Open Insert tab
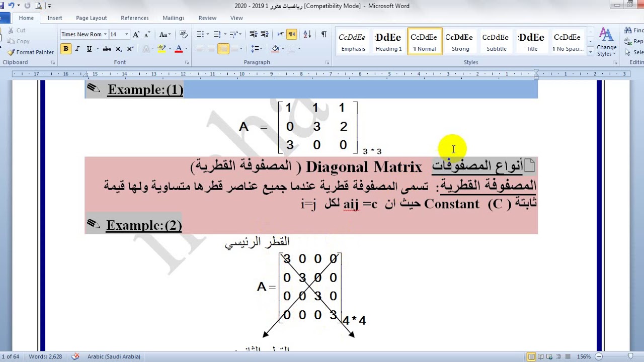Viewport: 644px width, 362px height. (x=55, y=18)
